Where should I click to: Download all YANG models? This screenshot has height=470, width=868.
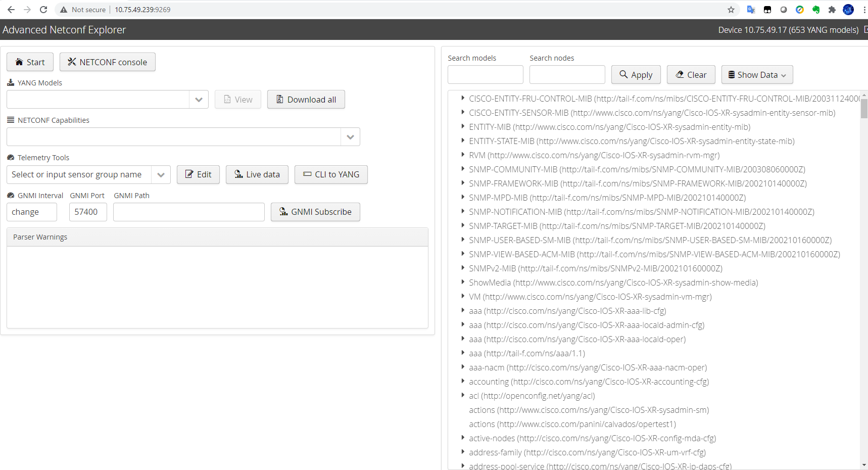click(x=306, y=100)
